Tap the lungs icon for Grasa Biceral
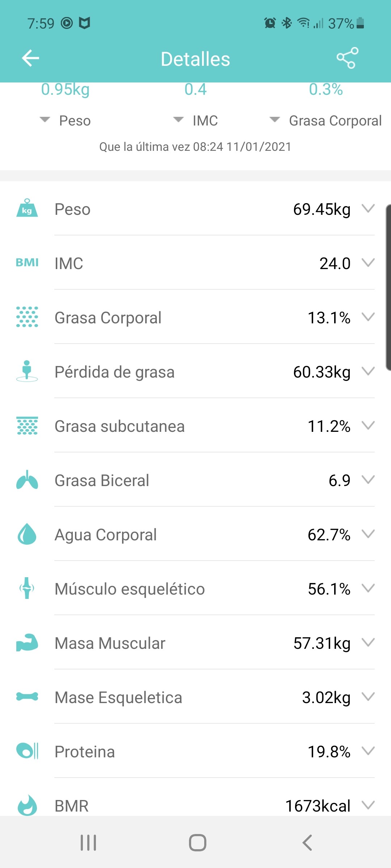The image size is (391, 868). point(27,480)
